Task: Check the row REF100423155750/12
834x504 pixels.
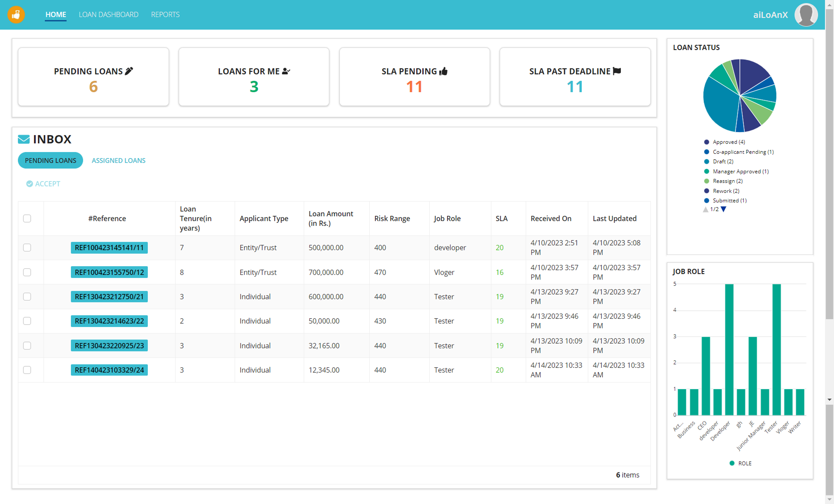Action: 27,272
